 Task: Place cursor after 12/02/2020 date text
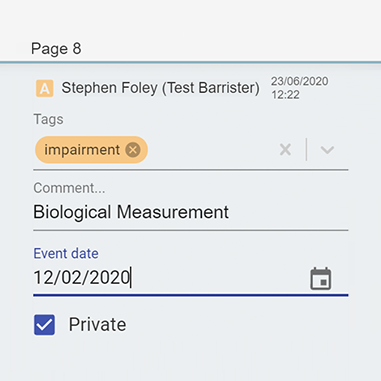(130, 278)
